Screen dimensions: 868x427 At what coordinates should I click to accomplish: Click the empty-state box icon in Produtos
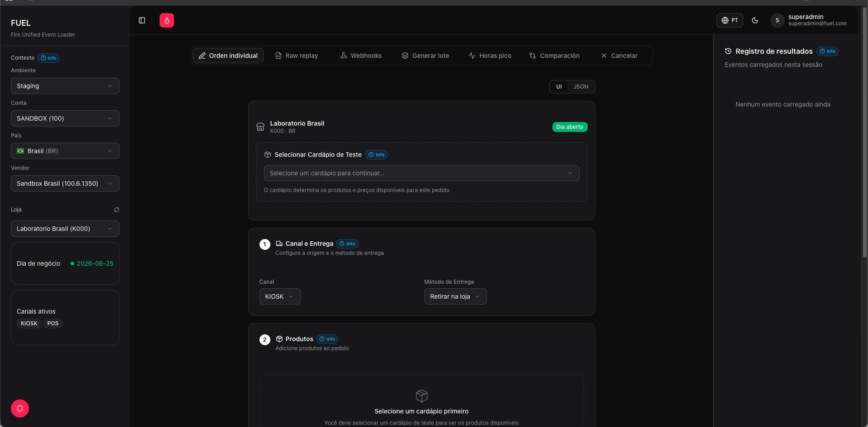pyautogui.click(x=422, y=396)
